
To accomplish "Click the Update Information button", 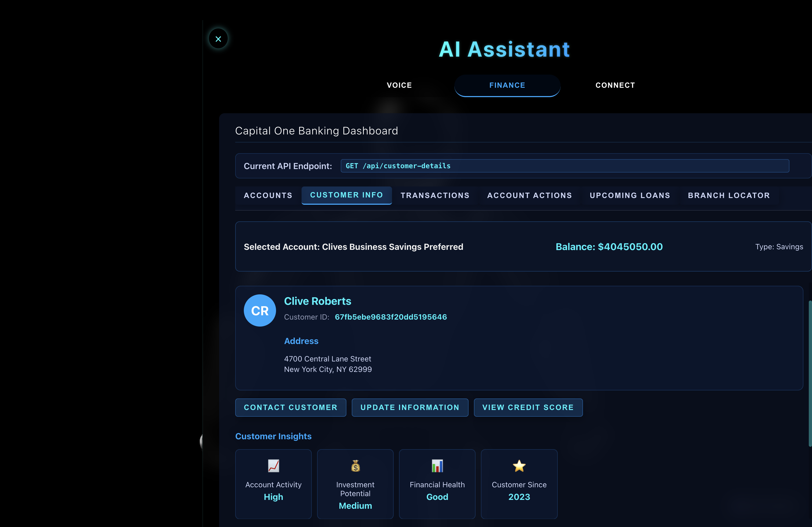I will [x=410, y=407].
